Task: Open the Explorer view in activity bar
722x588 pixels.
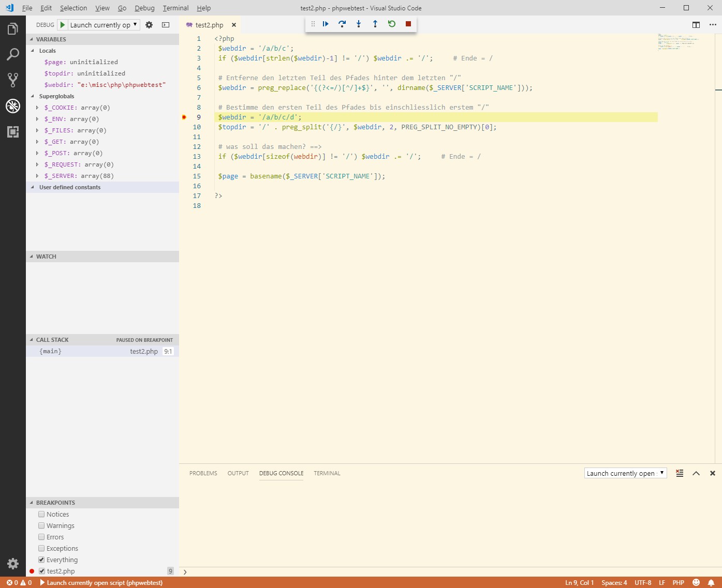Action: [13, 29]
